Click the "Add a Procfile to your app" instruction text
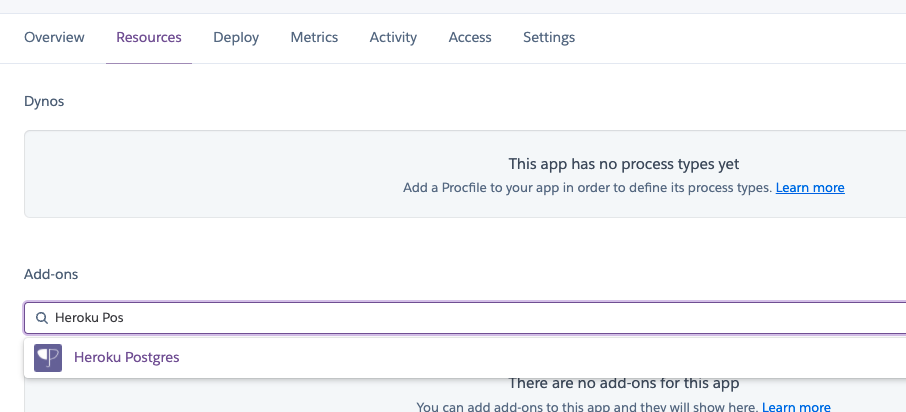The height and width of the screenshot is (412, 906). [586, 187]
